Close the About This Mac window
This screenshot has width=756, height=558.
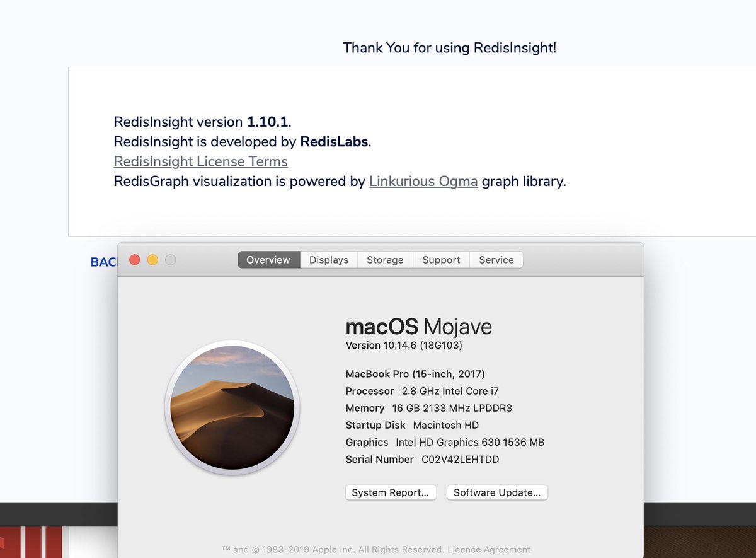[x=135, y=259]
